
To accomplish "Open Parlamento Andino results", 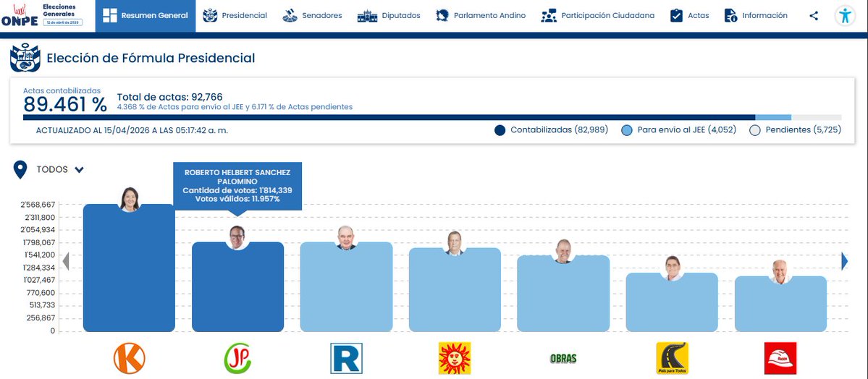I will 480,16.
